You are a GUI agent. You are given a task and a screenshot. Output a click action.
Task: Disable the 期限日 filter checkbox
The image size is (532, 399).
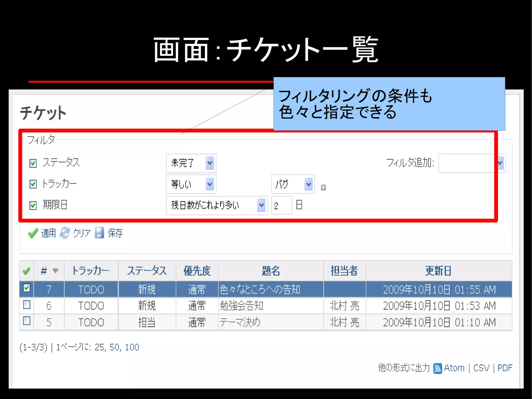pyautogui.click(x=33, y=205)
